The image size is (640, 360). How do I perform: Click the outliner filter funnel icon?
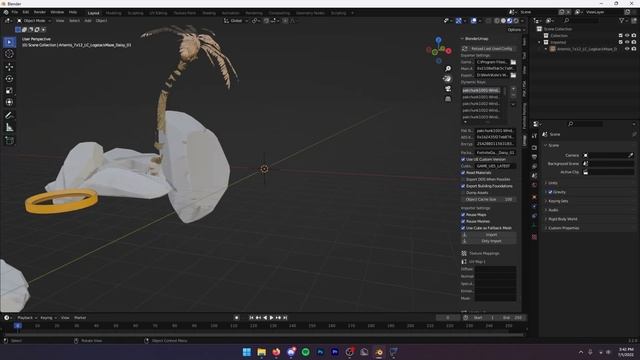(622, 20)
